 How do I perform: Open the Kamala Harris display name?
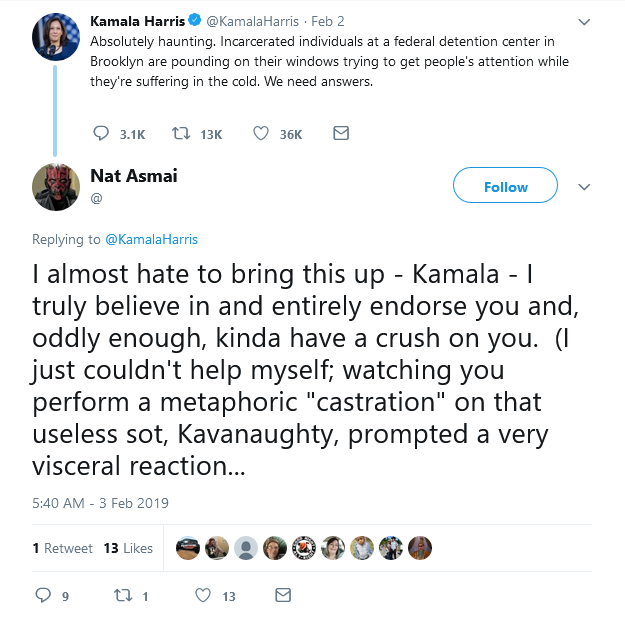click(x=137, y=21)
